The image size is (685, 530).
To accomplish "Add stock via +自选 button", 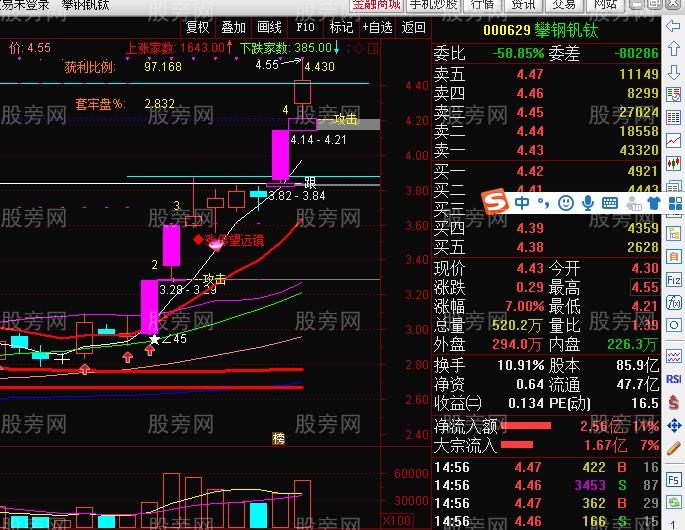I will coord(377,28).
